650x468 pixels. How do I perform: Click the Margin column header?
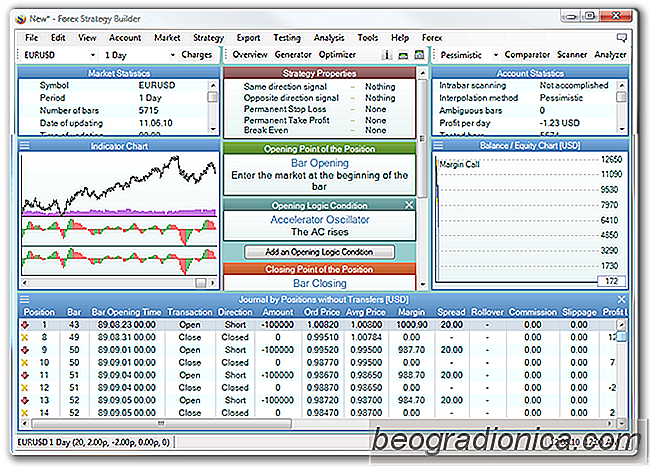[x=411, y=312]
